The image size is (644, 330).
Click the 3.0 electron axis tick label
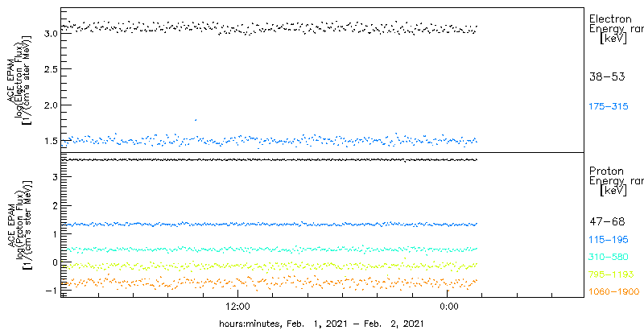[49, 33]
